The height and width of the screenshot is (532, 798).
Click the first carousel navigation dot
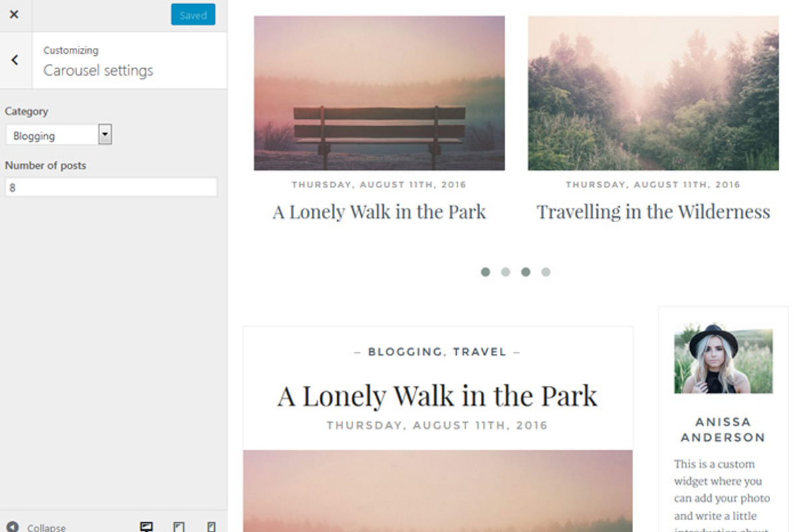click(485, 272)
